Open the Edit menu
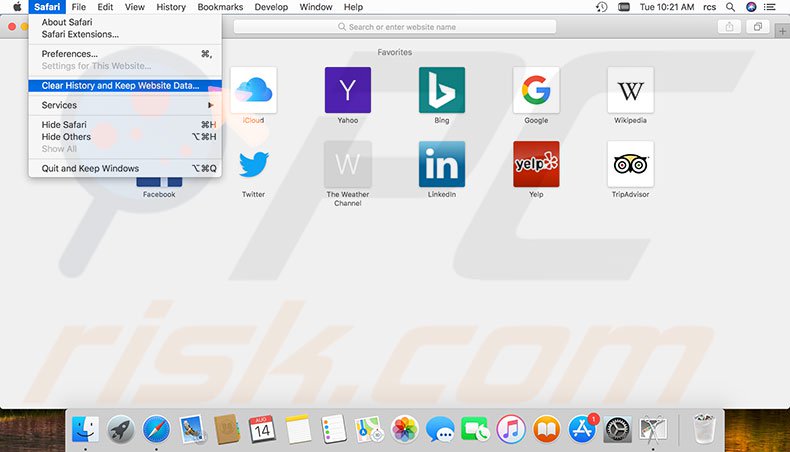The image size is (790, 452). click(105, 7)
